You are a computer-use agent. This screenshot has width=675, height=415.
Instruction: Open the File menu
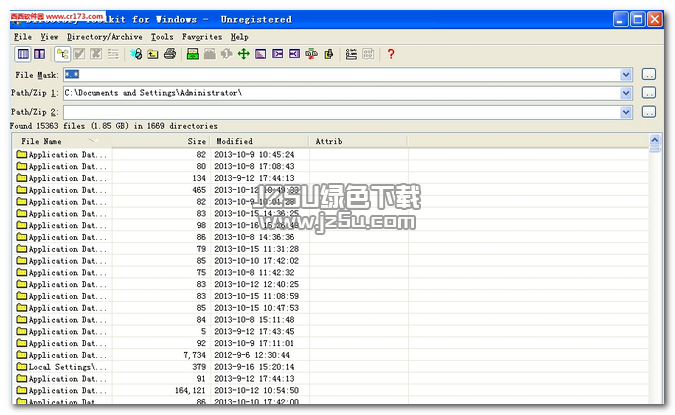pos(23,37)
